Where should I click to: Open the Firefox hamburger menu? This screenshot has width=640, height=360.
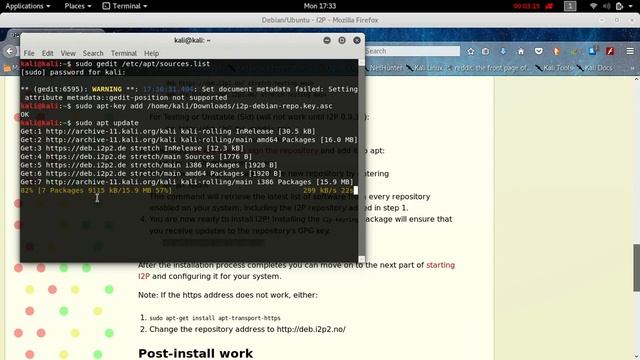click(x=630, y=51)
